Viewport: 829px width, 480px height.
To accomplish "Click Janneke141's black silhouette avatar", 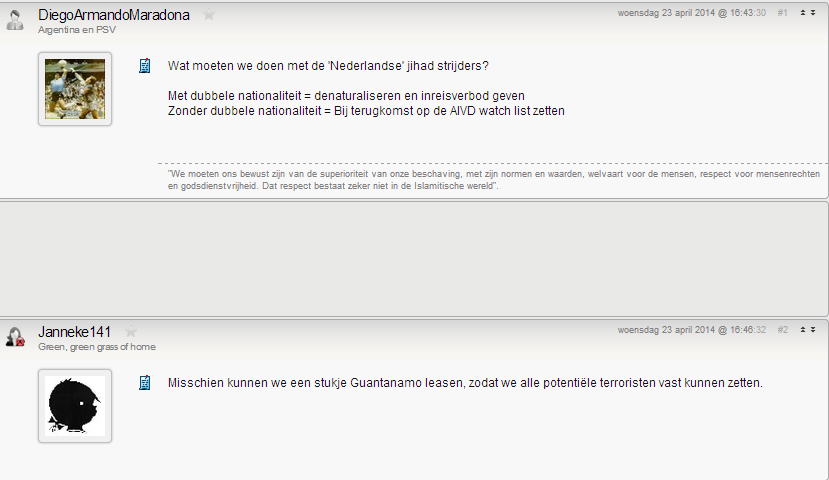I will (x=75, y=406).
